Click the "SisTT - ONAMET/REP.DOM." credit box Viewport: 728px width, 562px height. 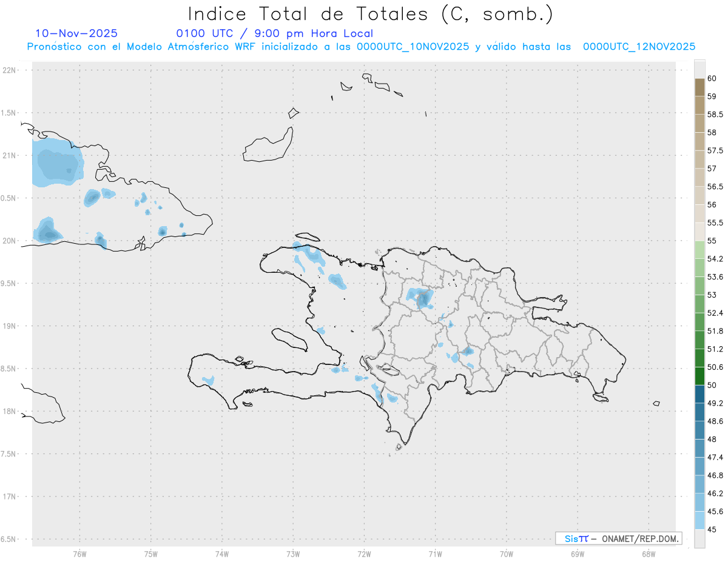tap(618, 538)
